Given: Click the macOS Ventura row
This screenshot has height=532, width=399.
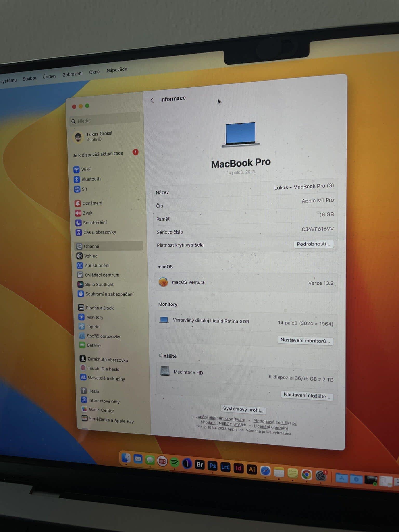Looking at the screenshot, I should (x=246, y=283).
